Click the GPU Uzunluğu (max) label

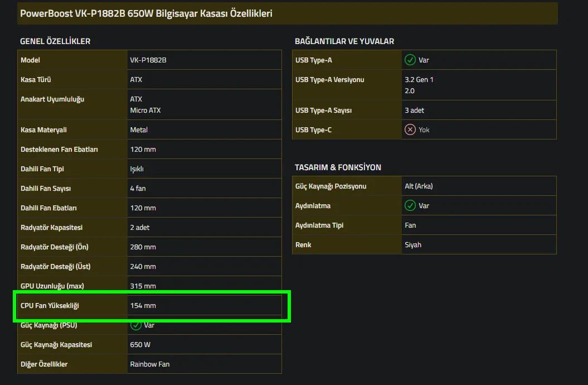[x=52, y=286]
